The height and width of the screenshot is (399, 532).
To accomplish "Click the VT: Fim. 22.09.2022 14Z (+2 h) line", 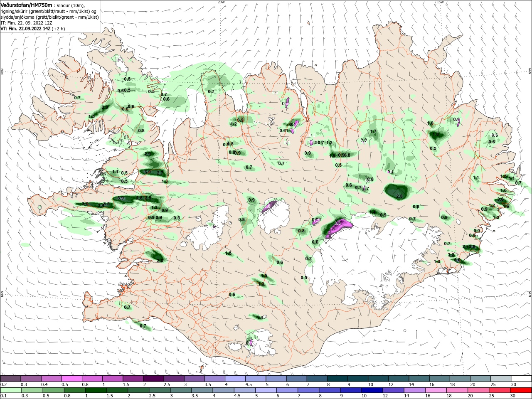I will (32, 29).
